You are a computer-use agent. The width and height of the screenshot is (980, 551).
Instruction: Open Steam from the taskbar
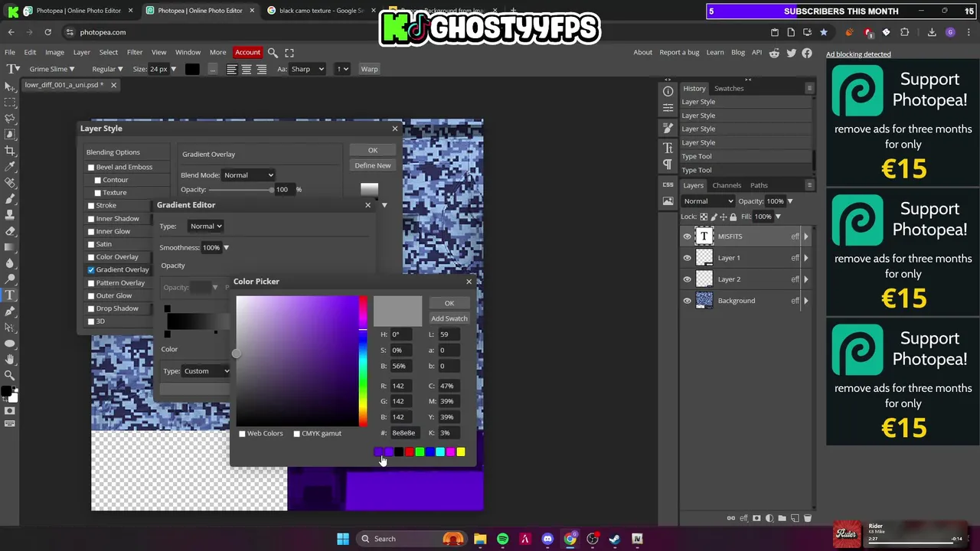click(x=614, y=539)
